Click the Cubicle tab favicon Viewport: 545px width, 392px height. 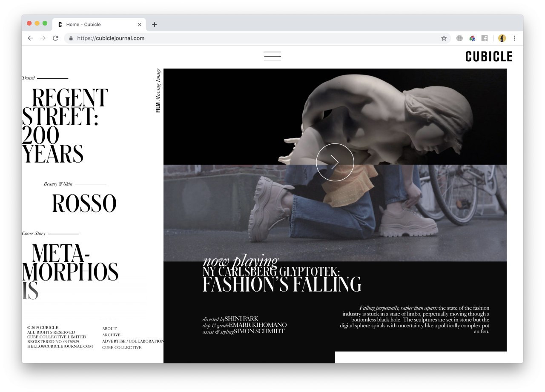pos(60,25)
